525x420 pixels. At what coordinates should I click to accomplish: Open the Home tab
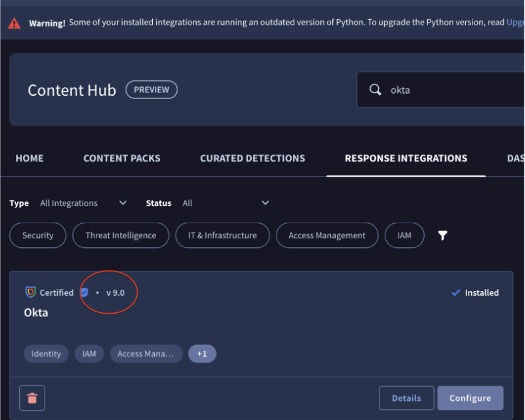pyautogui.click(x=30, y=158)
